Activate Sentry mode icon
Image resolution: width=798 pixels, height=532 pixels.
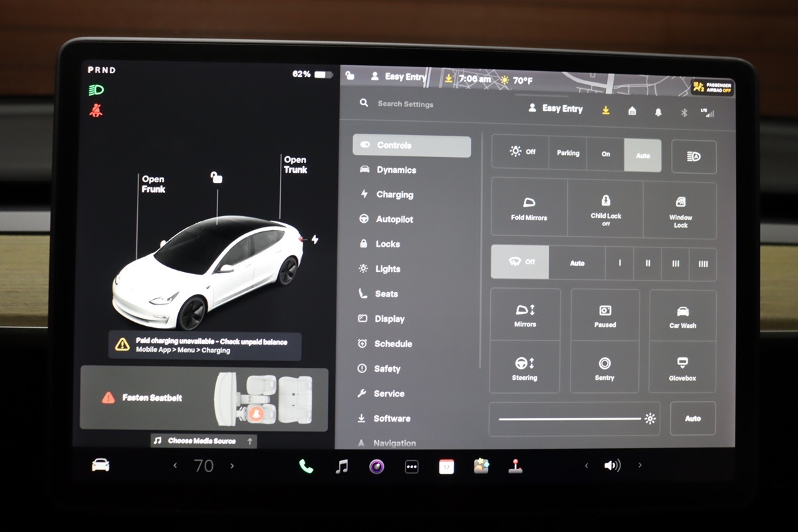tap(604, 368)
